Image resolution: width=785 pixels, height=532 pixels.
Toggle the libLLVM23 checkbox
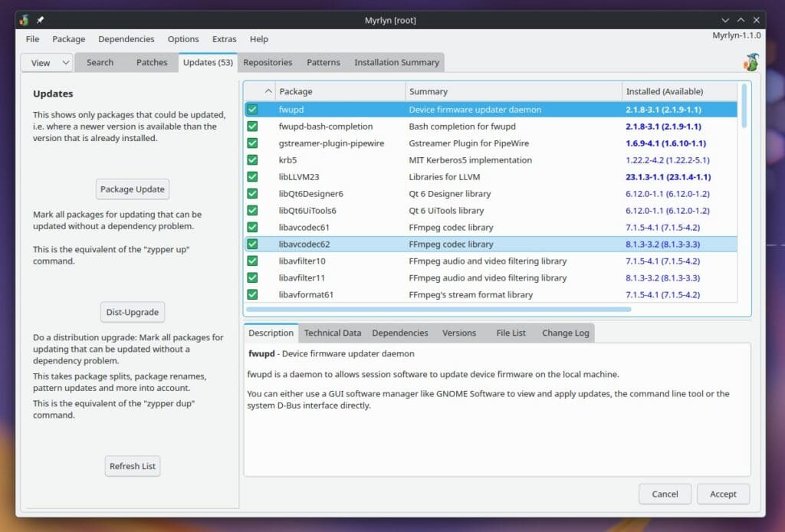253,176
